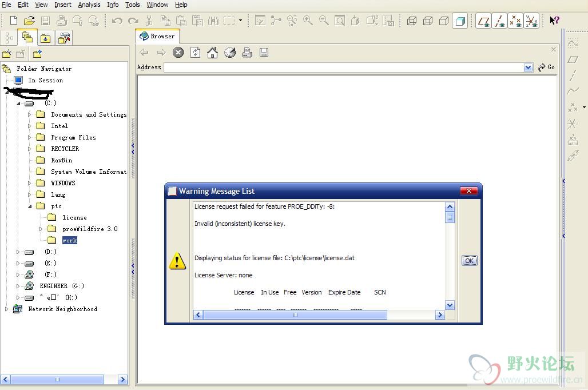This screenshot has width=588, height=390.
Task: Open the Address bar dropdown
Action: (x=528, y=67)
